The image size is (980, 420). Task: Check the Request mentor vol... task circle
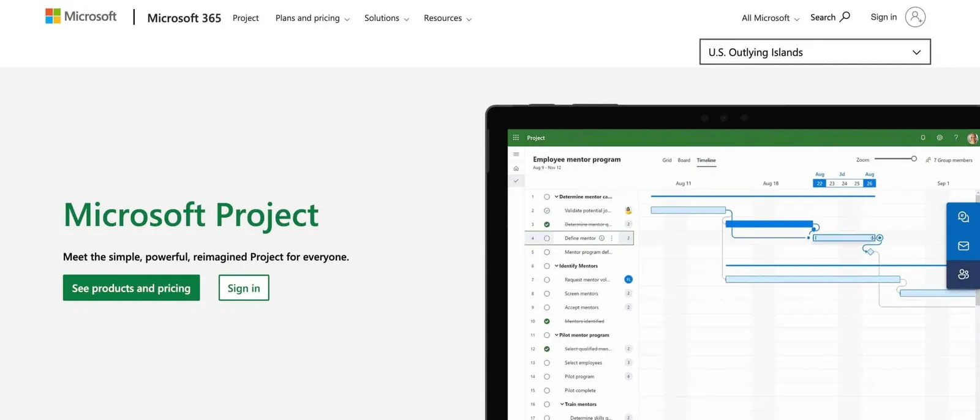click(547, 280)
